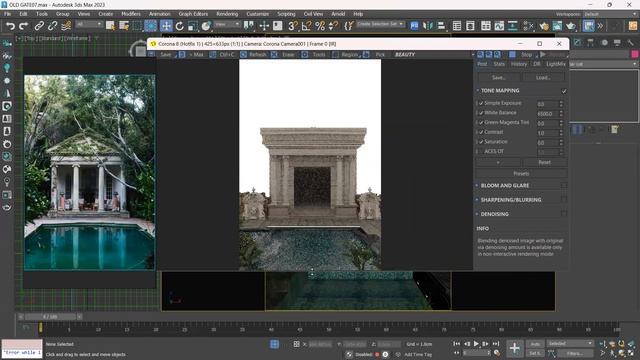This screenshot has height=360, width=640.
Task: Click the Isolate Selection toggle icon
Action: tap(275, 344)
